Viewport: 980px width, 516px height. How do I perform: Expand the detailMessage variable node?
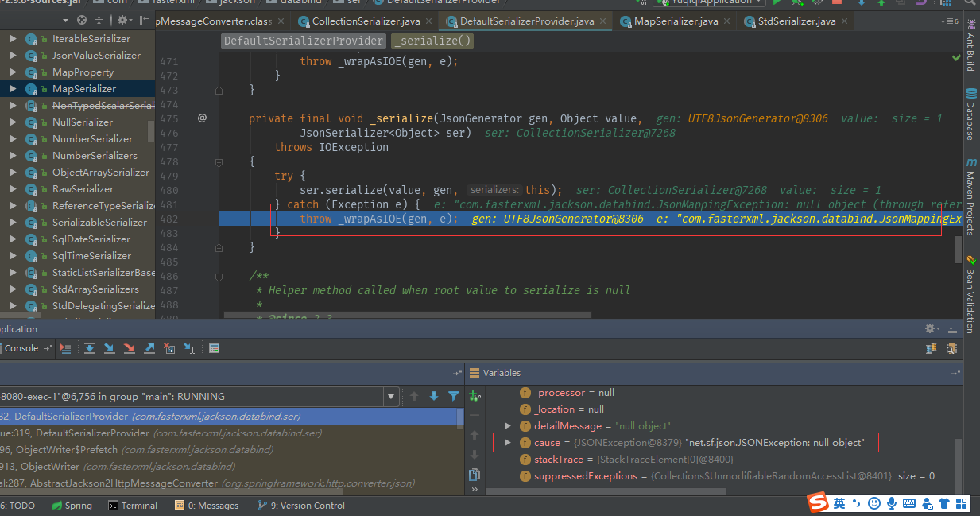508,426
